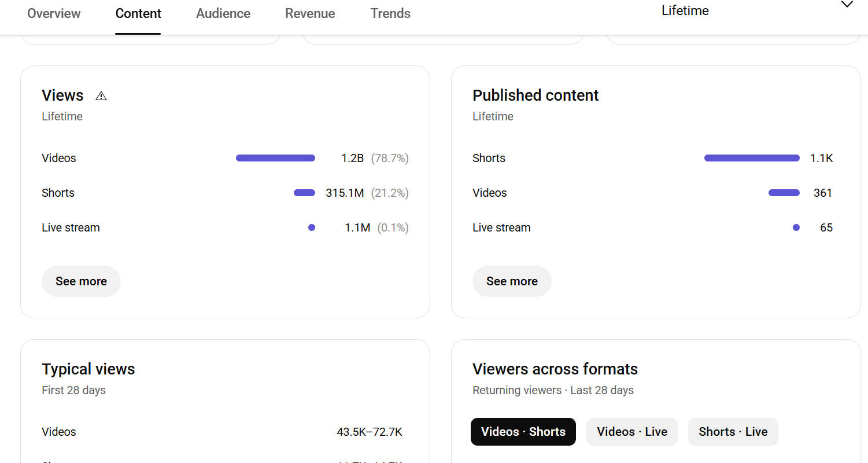Open the Overview tab

pyautogui.click(x=54, y=13)
